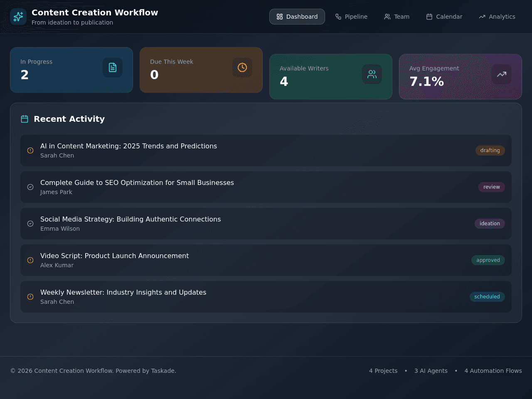Click the 3 AI Agents footer text

coord(431,371)
